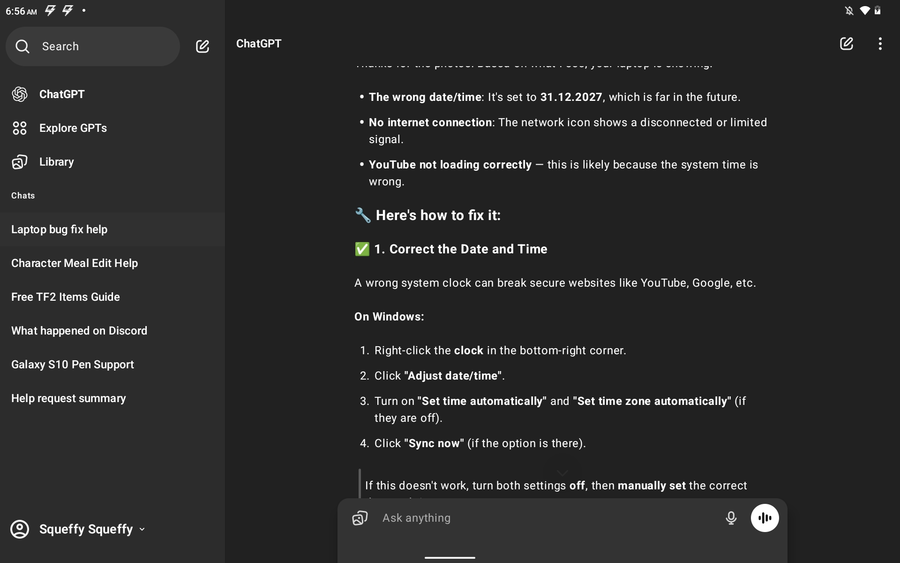Click the ChatGPT logo icon in sidebar
The height and width of the screenshot is (563, 900).
(20, 94)
